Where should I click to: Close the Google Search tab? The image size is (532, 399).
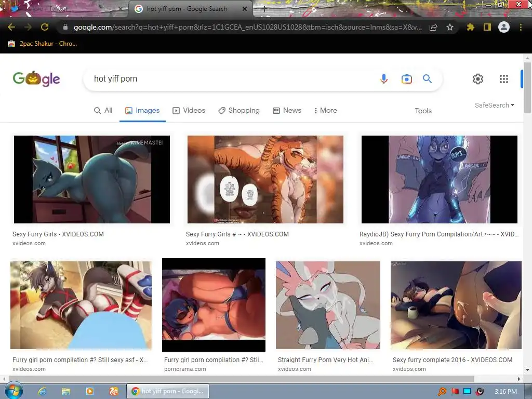[x=244, y=9]
